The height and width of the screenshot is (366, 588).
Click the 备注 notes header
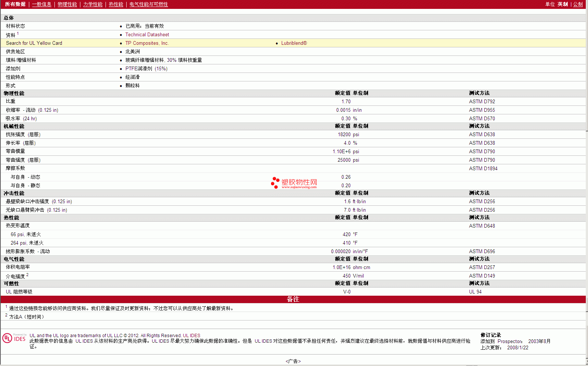coord(293,299)
